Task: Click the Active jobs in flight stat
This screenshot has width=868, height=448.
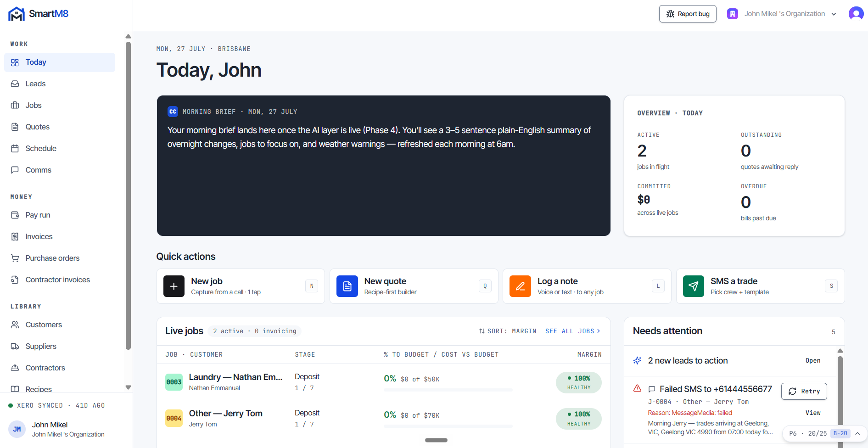Action: tap(654, 151)
